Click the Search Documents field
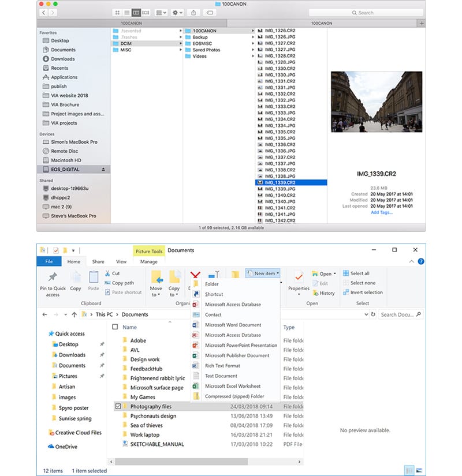This screenshot has height=476, width=462. [401, 314]
